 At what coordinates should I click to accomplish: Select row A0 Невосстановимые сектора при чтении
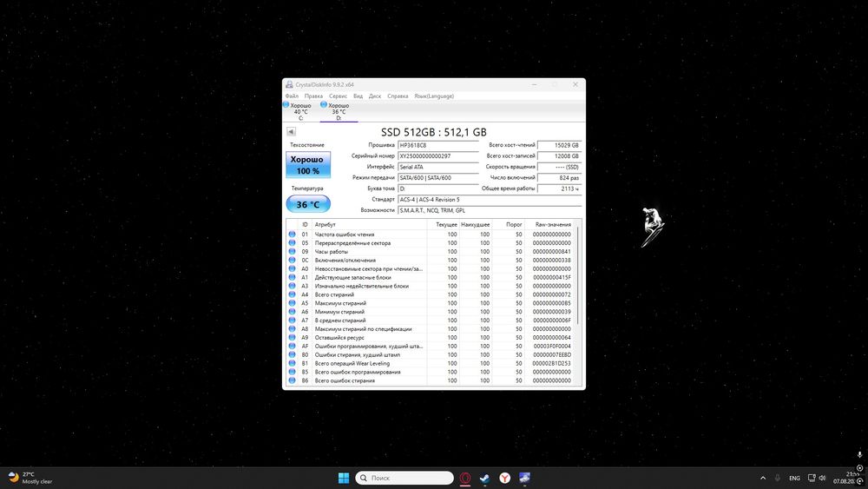[431, 268]
